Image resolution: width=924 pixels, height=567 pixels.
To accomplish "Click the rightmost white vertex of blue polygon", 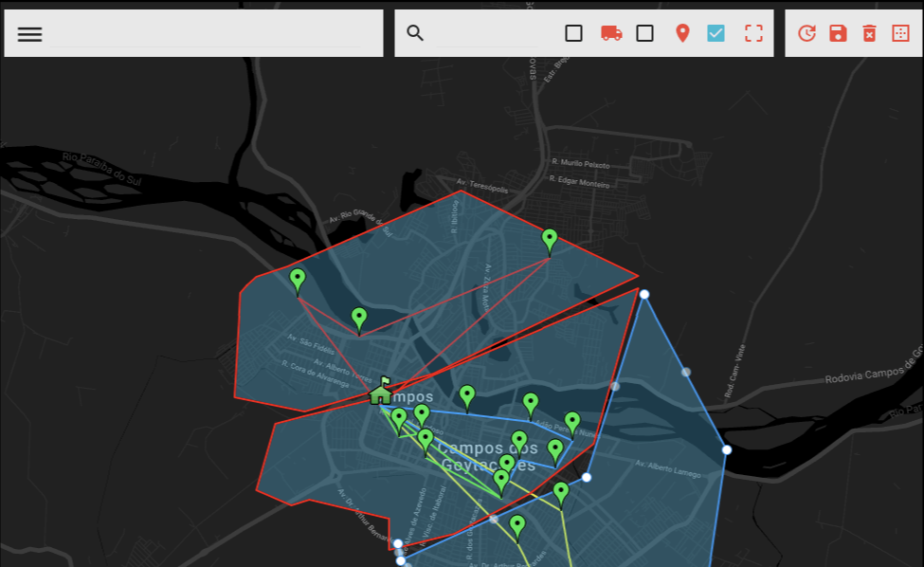I will (x=727, y=449).
